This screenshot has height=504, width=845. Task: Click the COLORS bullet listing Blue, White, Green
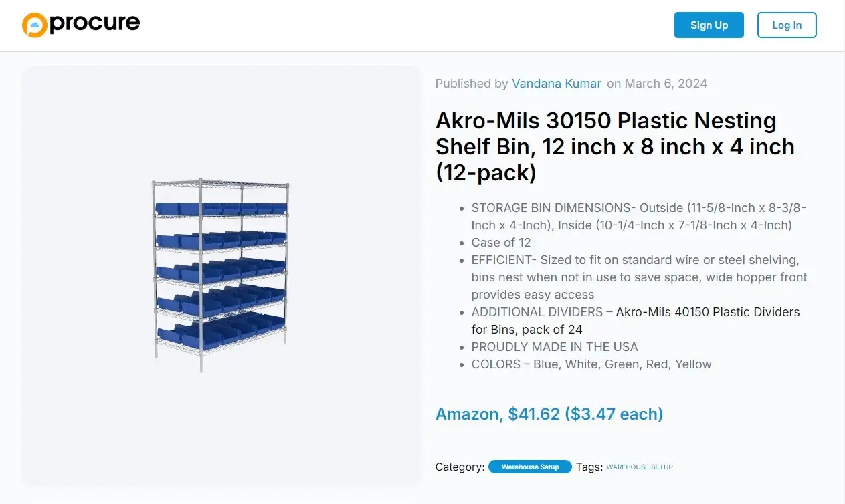pyautogui.click(x=591, y=364)
